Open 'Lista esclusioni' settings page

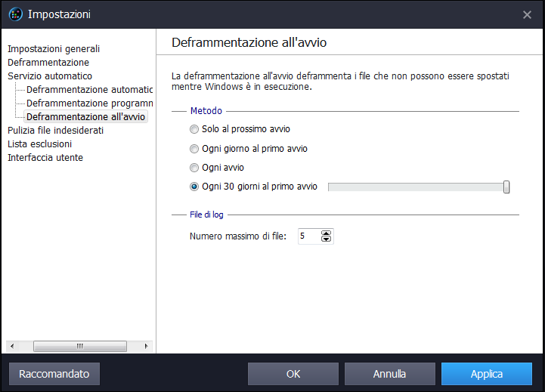click(x=39, y=144)
